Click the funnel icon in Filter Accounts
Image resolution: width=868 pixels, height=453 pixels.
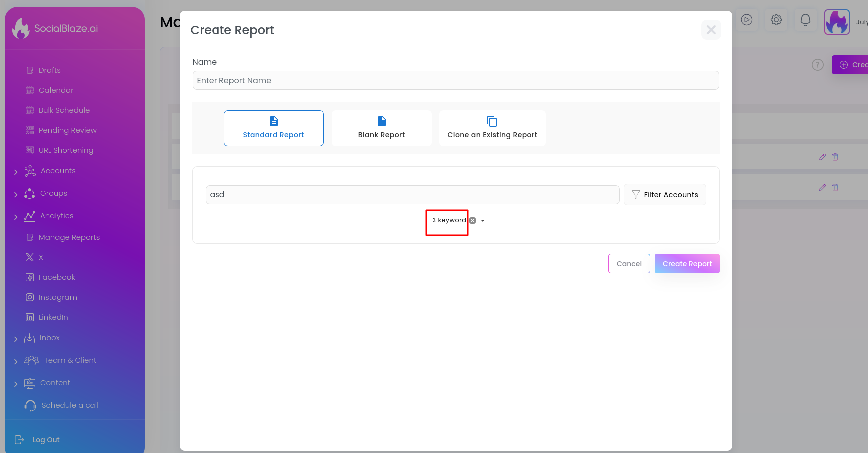636,195
